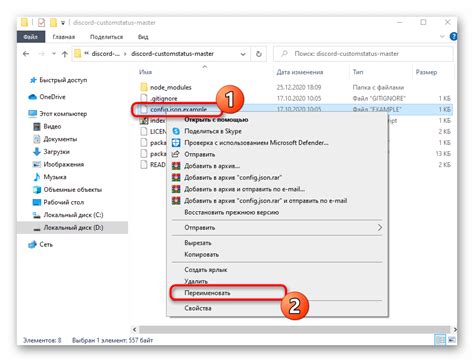Switch to large icons view in status bar
The height and width of the screenshot is (362, 474).
pos(452,340)
